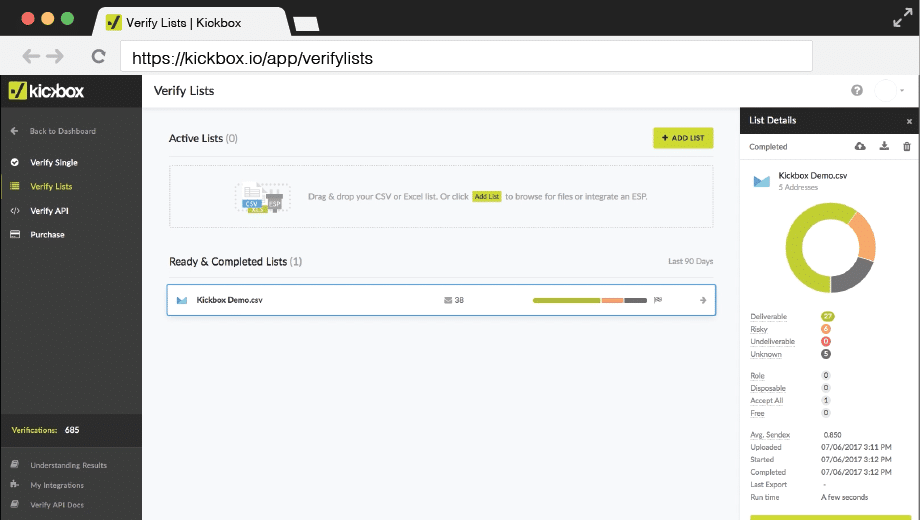Click the Verifications: 685 counter

[x=45, y=430]
